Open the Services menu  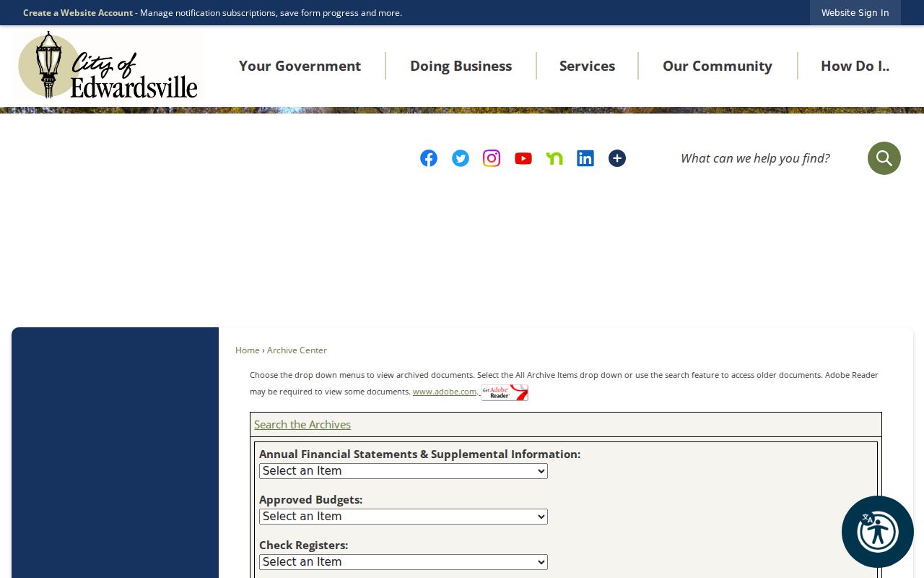[x=588, y=66]
